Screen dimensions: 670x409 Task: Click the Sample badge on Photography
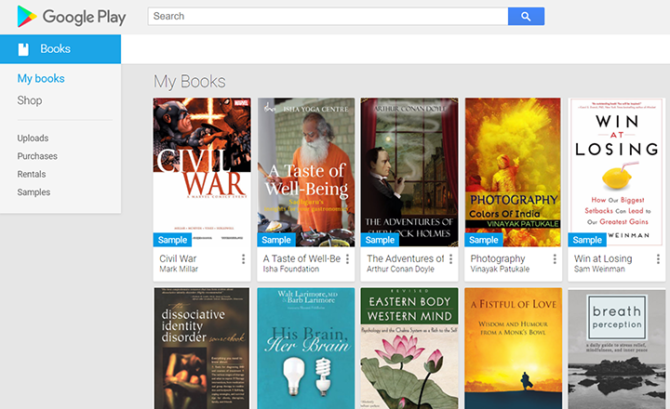484,240
